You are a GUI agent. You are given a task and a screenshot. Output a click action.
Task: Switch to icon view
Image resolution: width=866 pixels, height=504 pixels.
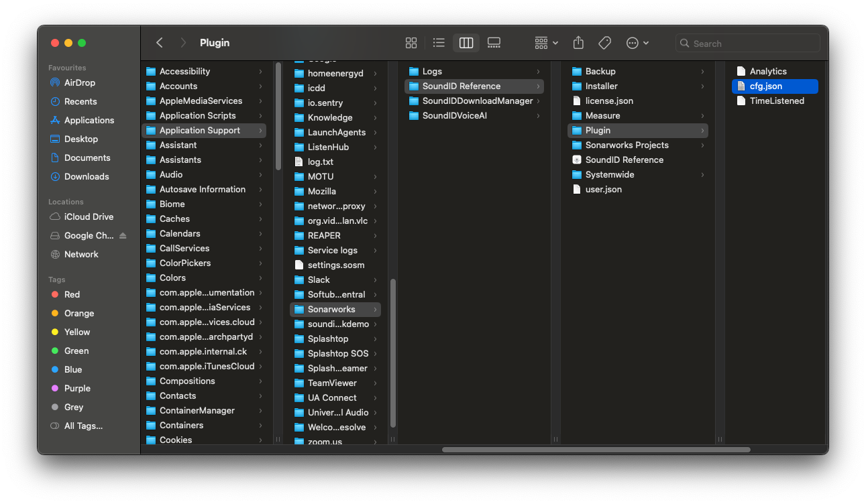click(x=411, y=43)
